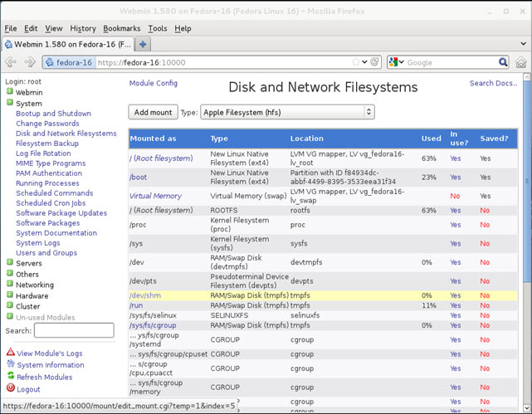Open new tab with plus icon
This screenshot has height=414, width=532.
pyautogui.click(x=143, y=45)
